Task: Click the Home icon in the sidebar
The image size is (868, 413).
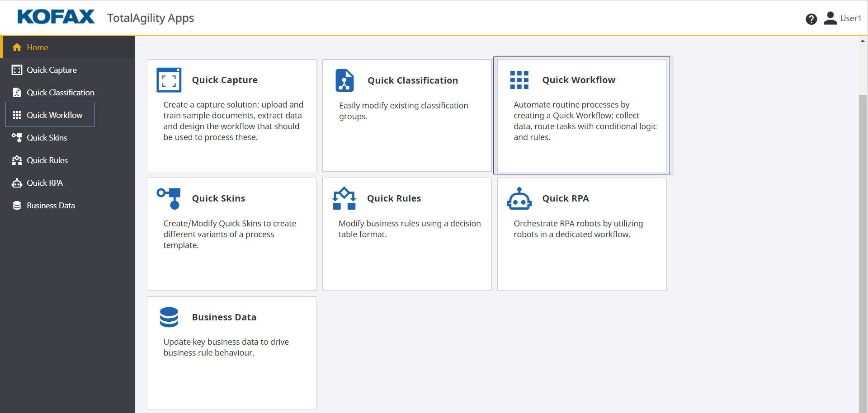Action: point(17,47)
